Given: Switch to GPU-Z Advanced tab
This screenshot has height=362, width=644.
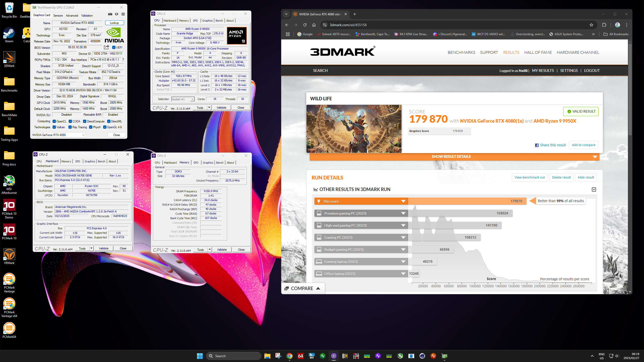Looking at the screenshot, I should coord(72,16).
